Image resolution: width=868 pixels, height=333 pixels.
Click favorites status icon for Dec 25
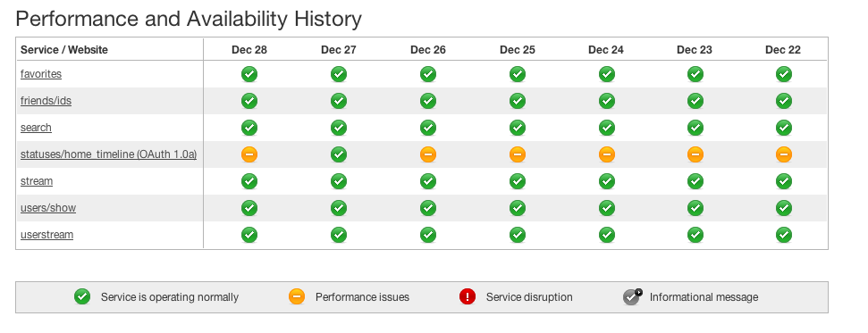(518, 74)
